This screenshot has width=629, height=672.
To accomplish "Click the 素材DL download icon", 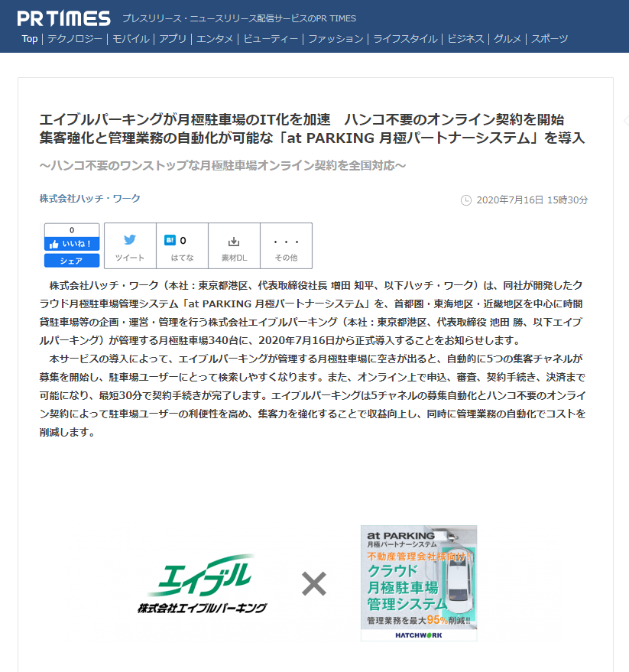I will point(234,242).
